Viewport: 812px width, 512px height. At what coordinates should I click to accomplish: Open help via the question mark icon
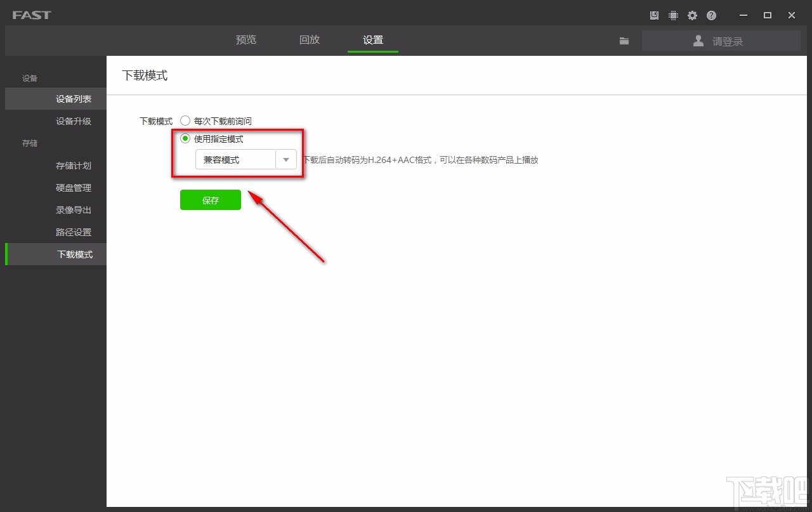(711, 15)
